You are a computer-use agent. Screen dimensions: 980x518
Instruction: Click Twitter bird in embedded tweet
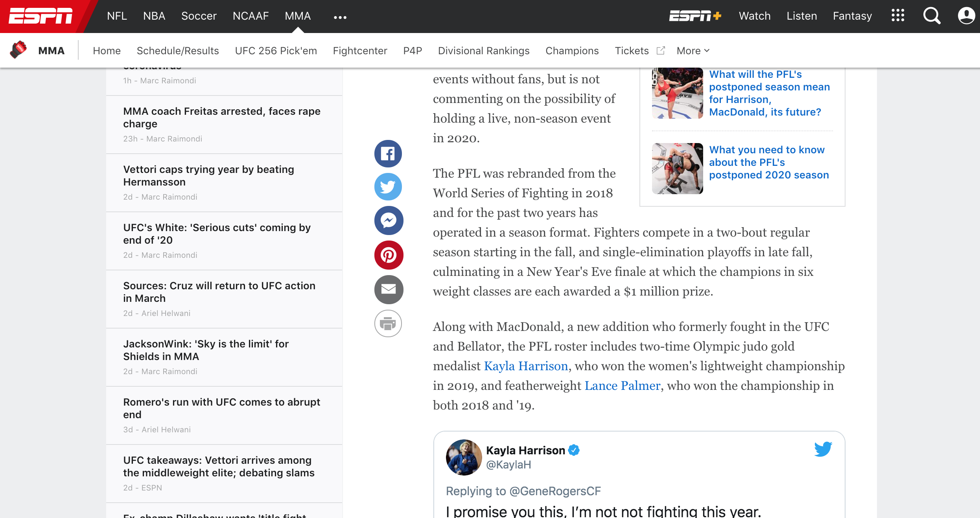[823, 449]
